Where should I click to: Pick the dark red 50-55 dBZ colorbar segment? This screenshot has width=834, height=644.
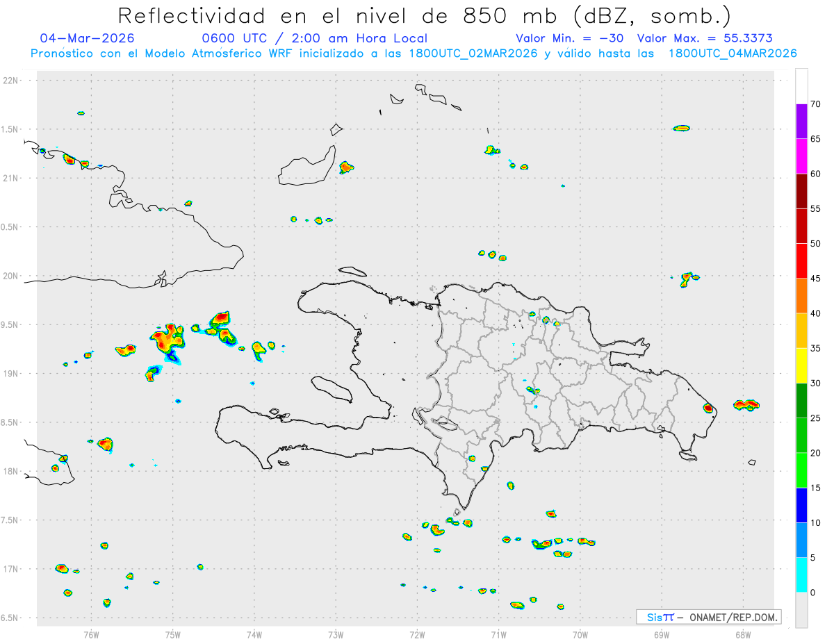pyautogui.click(x=801, y=226)
